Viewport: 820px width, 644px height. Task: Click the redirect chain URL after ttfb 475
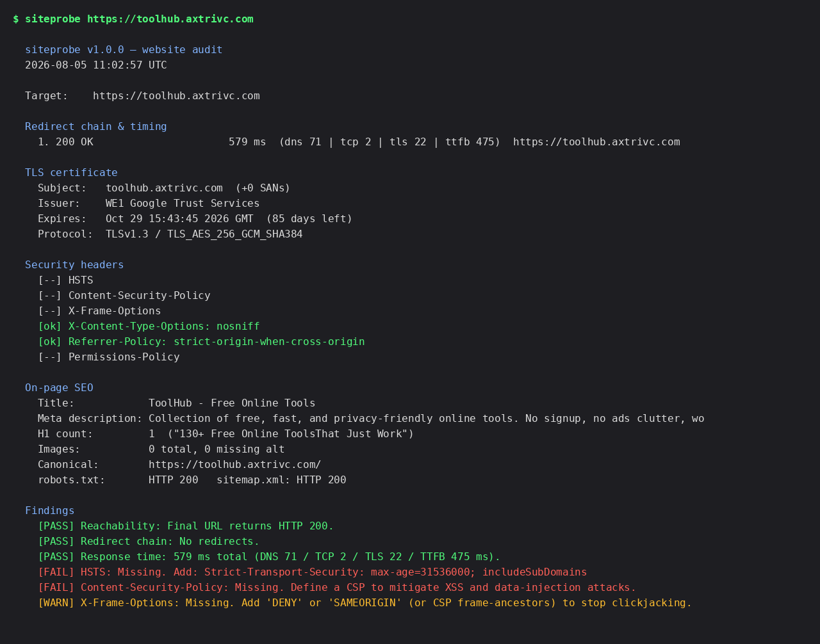pos(596,142)
